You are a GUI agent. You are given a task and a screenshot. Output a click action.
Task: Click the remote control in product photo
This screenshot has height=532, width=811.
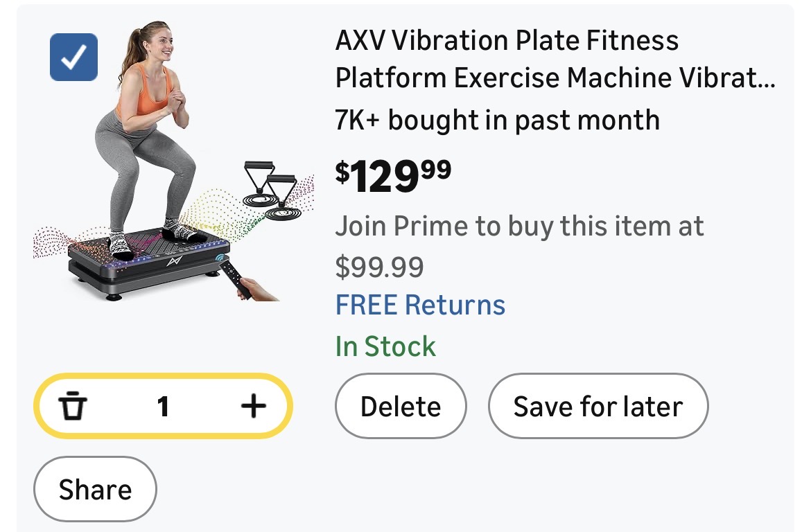pyautogui.click(x=234, y=281)
